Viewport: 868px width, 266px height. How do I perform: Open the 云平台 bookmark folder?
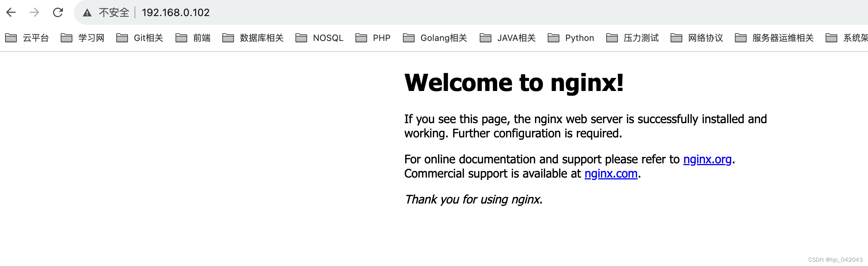(27, 38)
